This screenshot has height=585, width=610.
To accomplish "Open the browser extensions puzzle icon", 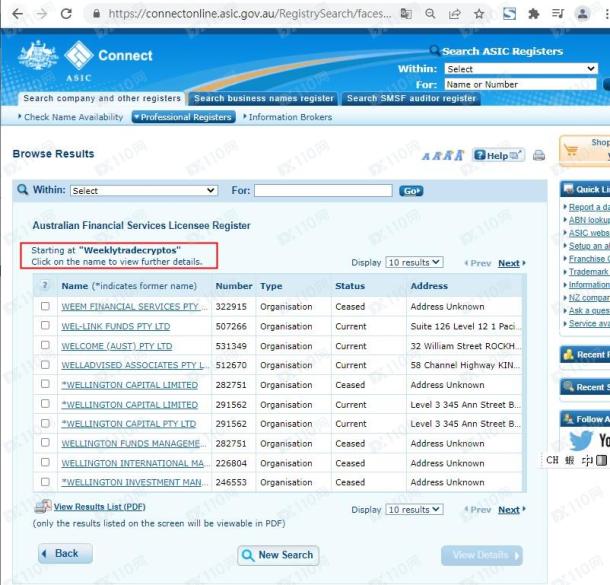I will (x=534, y=14).
